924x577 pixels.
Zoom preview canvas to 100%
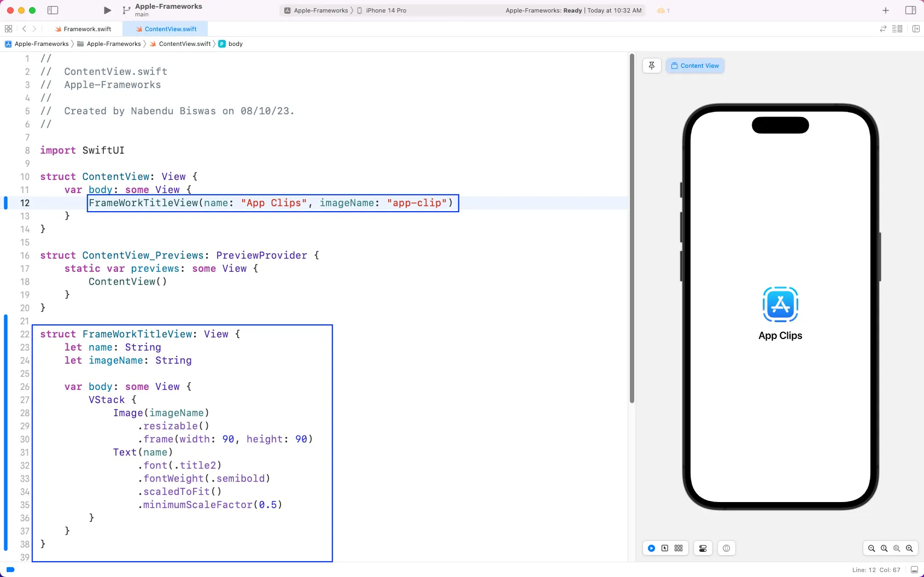[x=884, y=548]
